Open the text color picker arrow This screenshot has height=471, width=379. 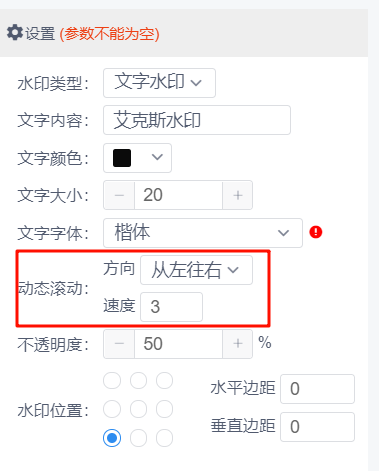pyautogui.click(x=157, y=157)
